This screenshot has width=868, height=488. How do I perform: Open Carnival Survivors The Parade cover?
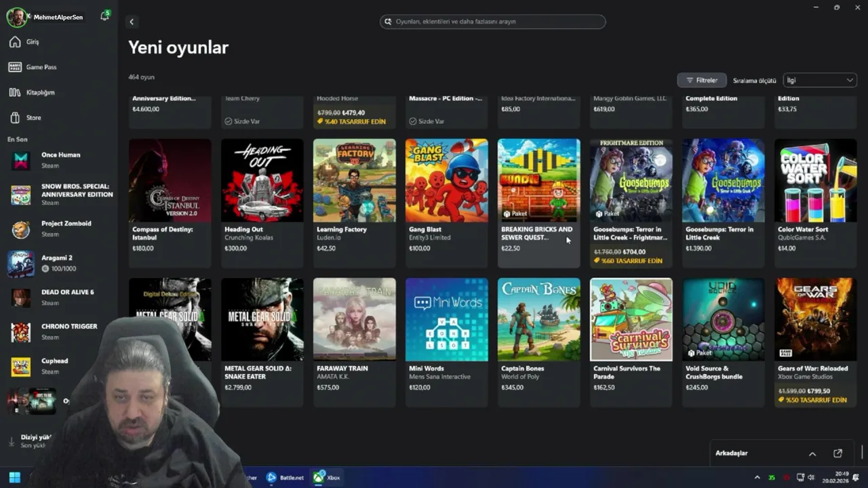coord(631,319)
